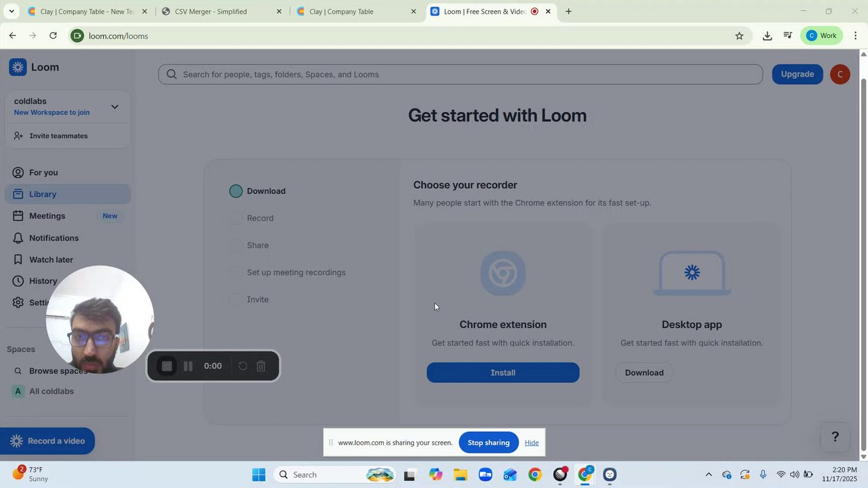This screenshot has width=868, height=488.
Task: Open the For you page
Action: (x=43, y=172)
